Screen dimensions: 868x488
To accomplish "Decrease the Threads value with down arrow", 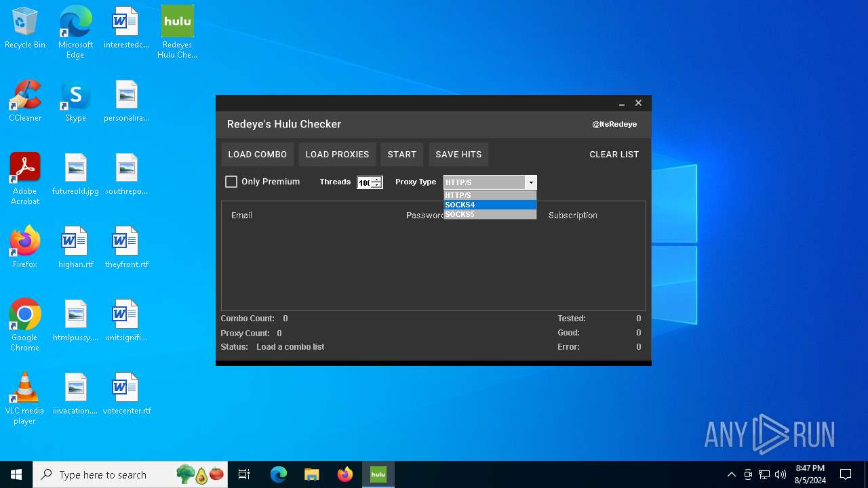I will pyautogui.click(x=377, y=185).
